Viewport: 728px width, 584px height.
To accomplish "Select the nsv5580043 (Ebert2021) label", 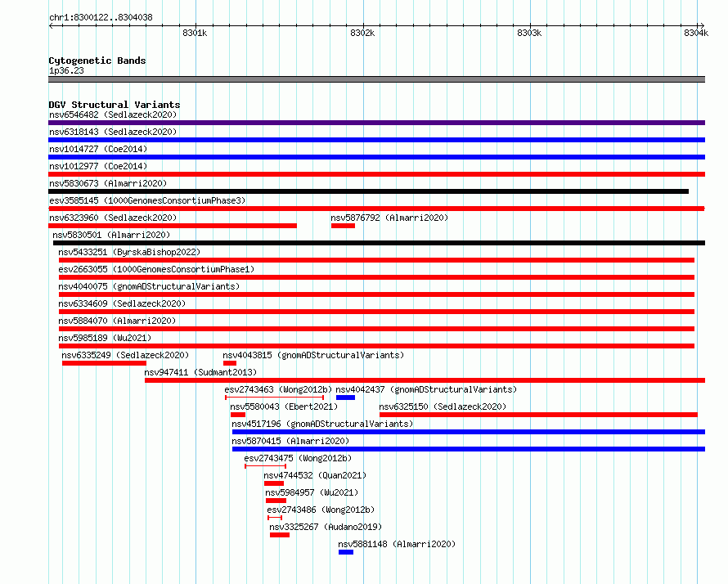I will [x=284, y=407].
